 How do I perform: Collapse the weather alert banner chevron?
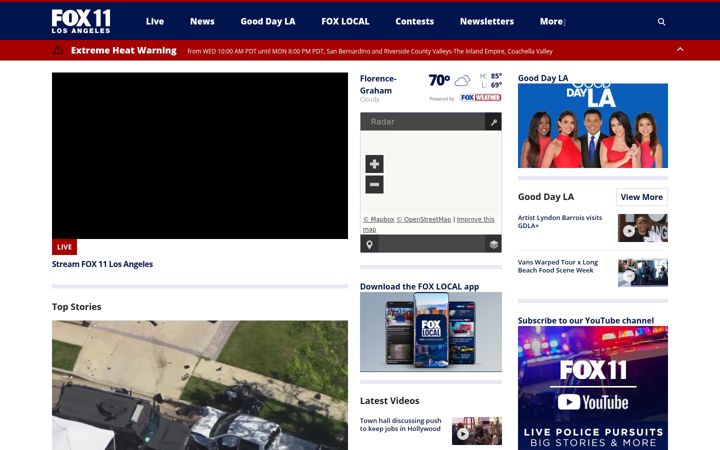click(x=680, y=49)
